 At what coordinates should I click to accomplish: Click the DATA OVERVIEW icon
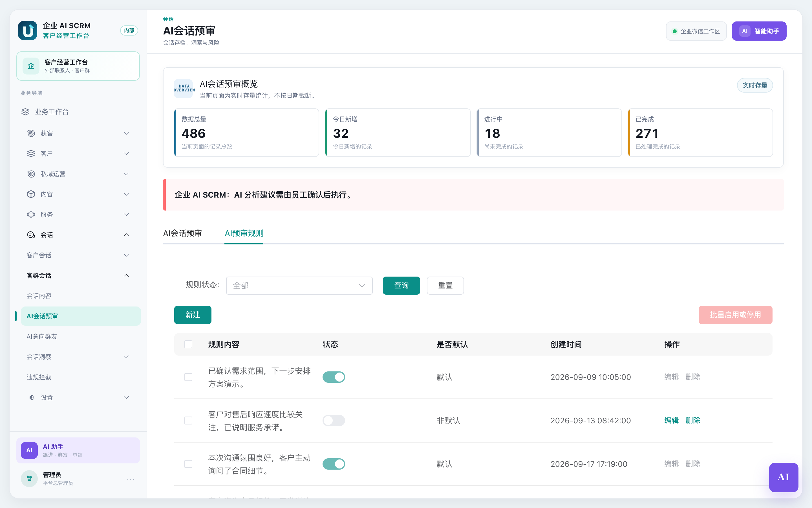point(183,88)
